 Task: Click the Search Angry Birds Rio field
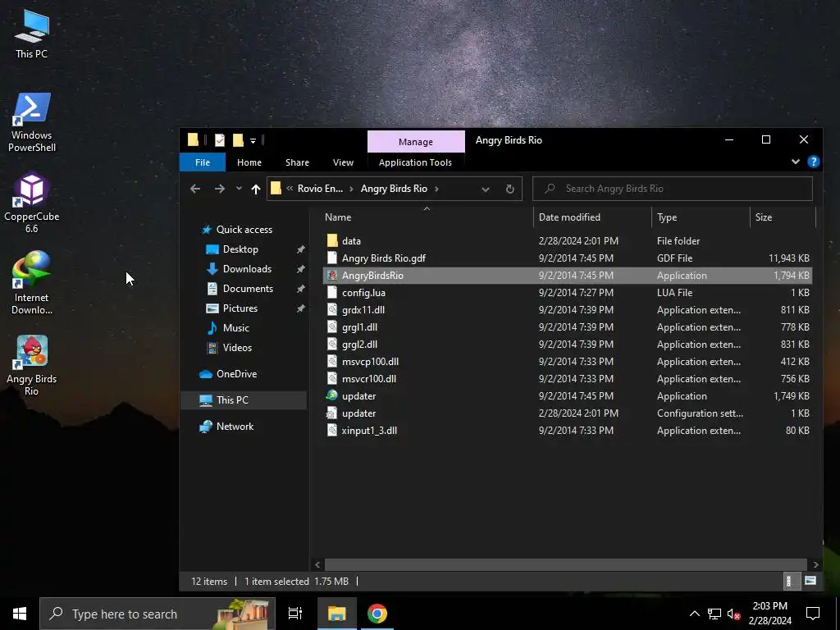(x=673, y=189)
